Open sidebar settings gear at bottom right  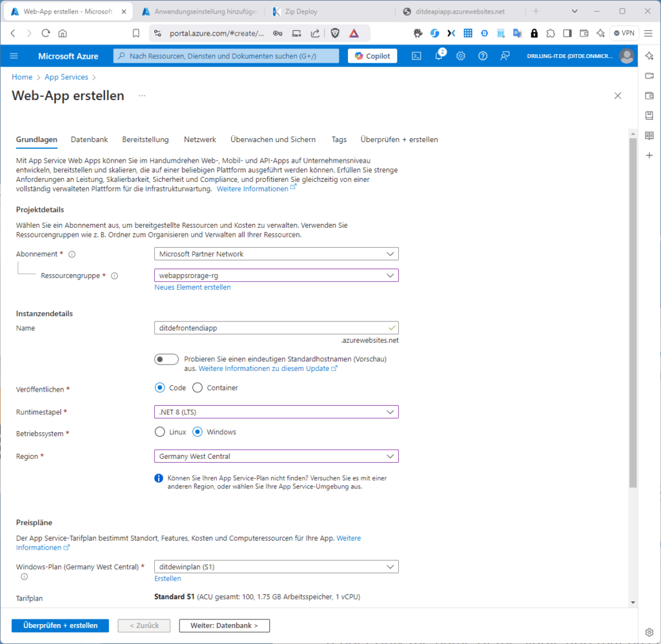pos(649,632)
